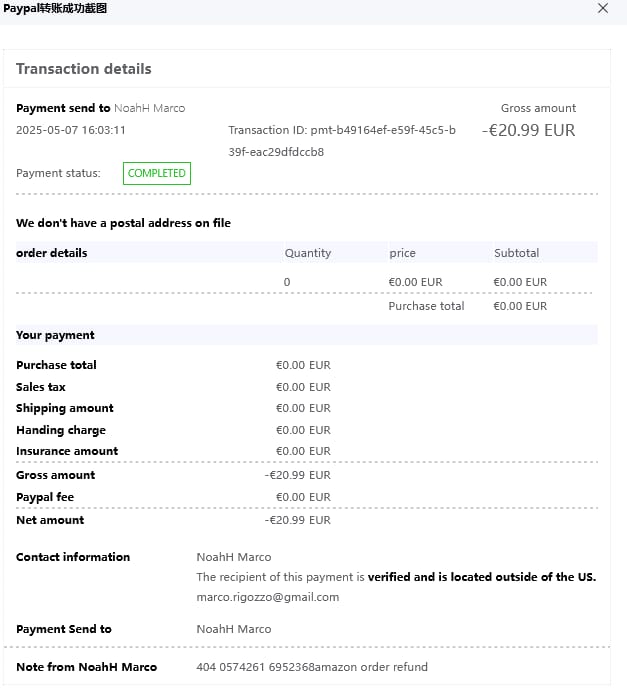627x694 pixels.
Task: Click the Transaction ID text
Action: [341, 130]
